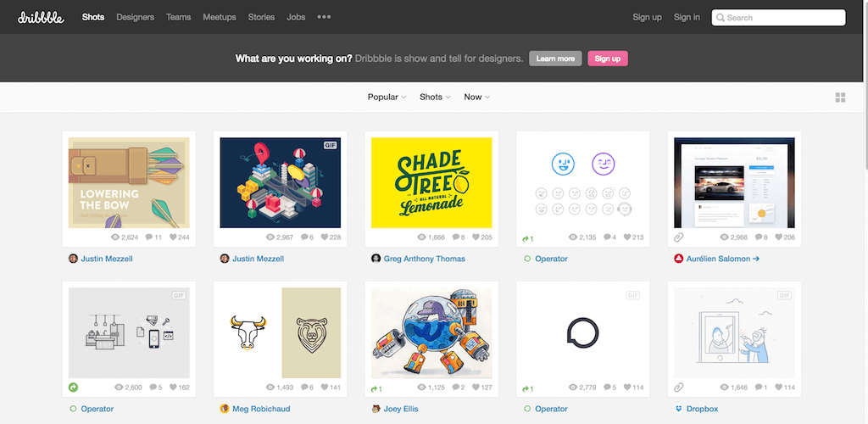868x424 pixels.
Task: Open the Dropbox profile link
Action: 703,409
